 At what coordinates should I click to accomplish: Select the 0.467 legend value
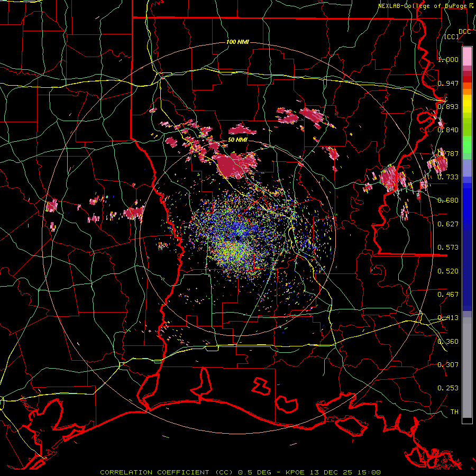[448, 294]
